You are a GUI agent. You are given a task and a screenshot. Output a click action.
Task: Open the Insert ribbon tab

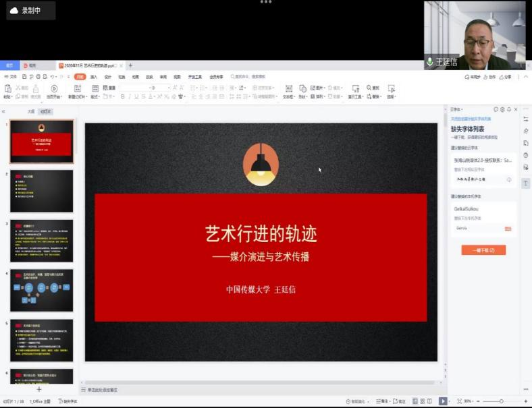(x=94, y=77)
